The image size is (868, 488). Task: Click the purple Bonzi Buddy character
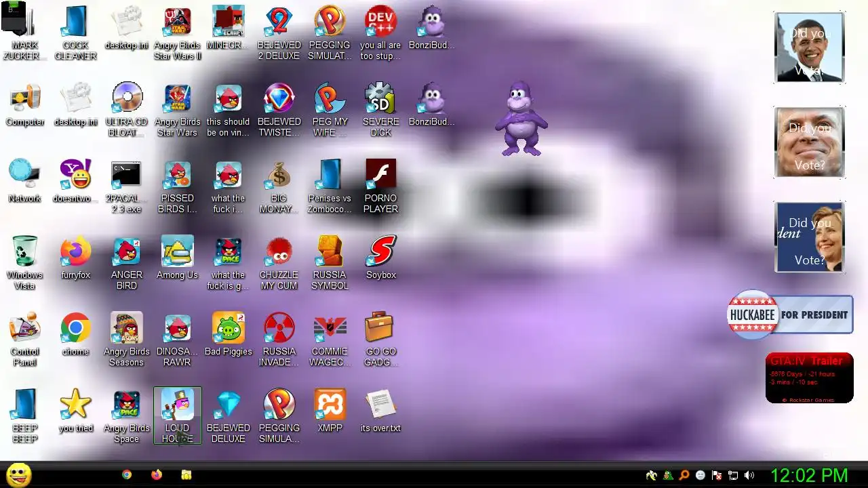521,119
